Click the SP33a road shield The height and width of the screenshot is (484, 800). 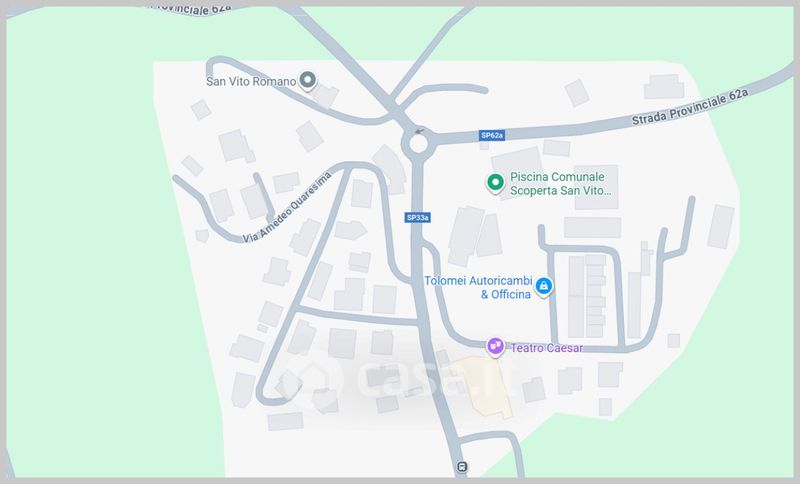pos(417,218)
